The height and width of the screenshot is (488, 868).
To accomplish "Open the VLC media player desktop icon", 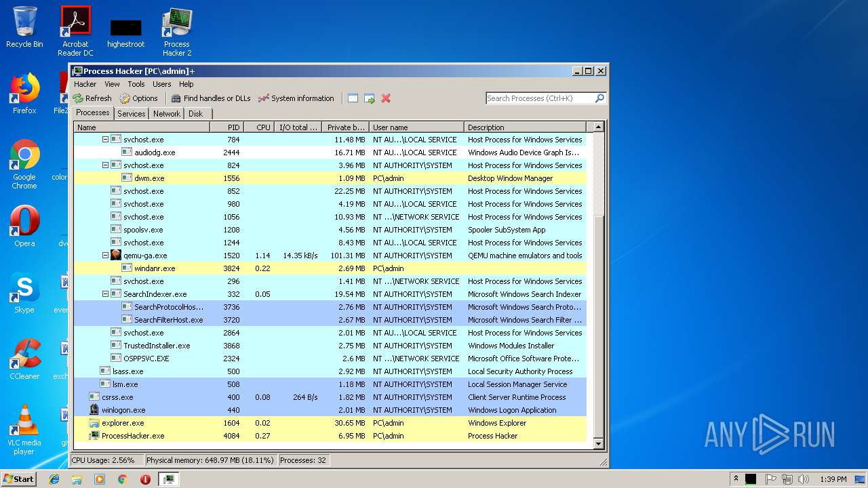I will [x=24, y=430].
